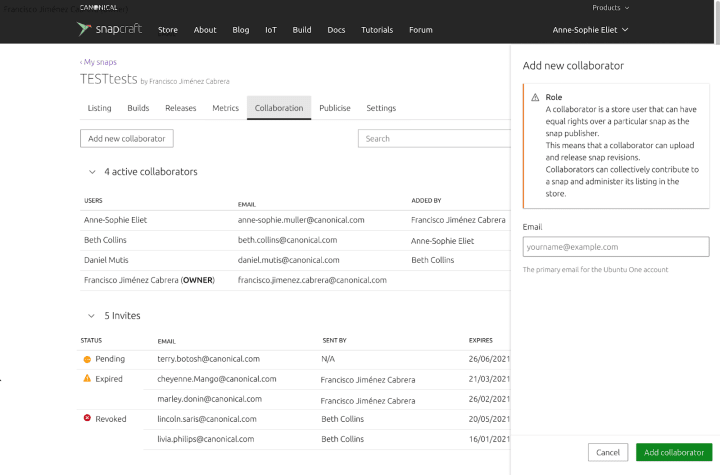This screenshot has height=475, width=720.
Task: Click the 16/01/2021 expiry date
Action: coord(489,439)
